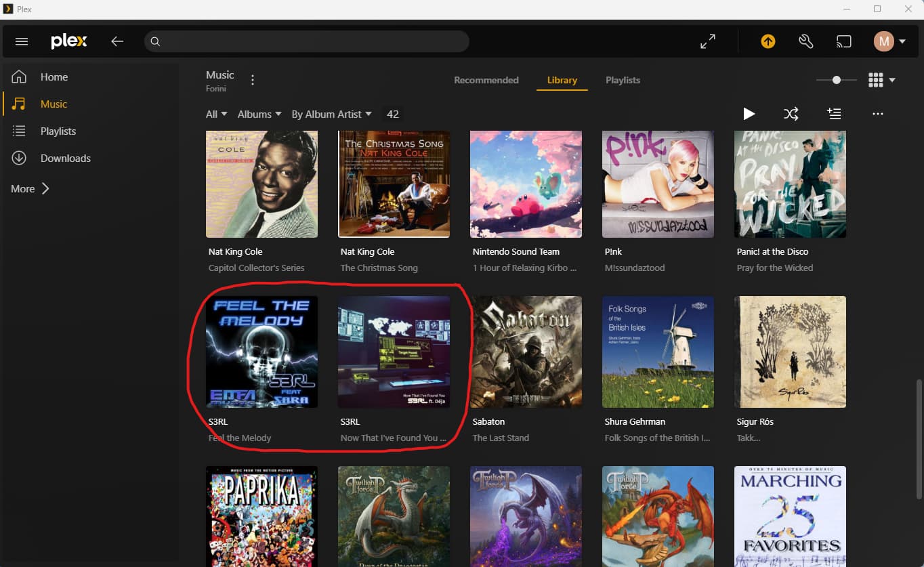This screenshot has width=924, height=567.
Task: Open the Music library options menu (three dots)
Action: coord(253,80)
